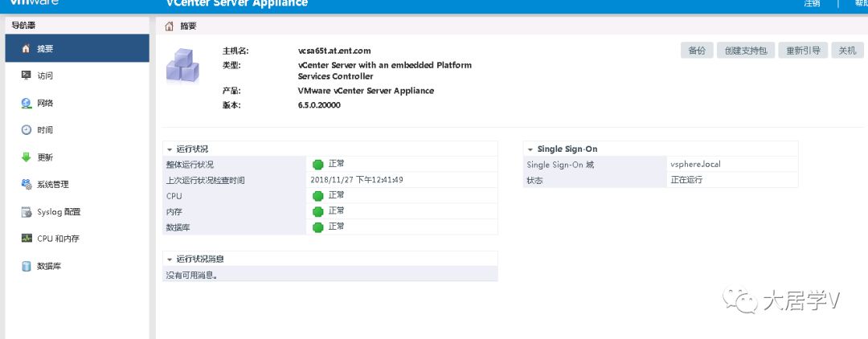Click the home icon in the 摘要 breadcrumb
The width and height of the screenshot is (868, 339).
[170, 26]
